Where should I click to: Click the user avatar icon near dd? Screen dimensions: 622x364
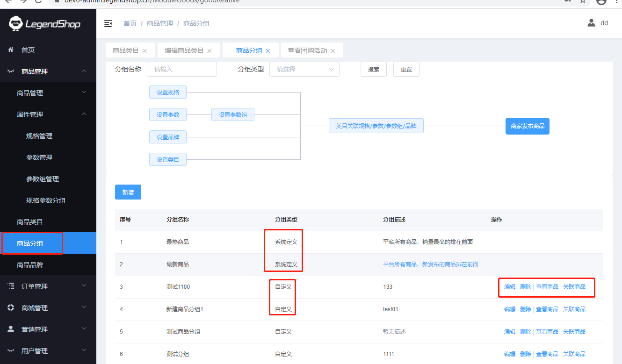coord(591,23)
